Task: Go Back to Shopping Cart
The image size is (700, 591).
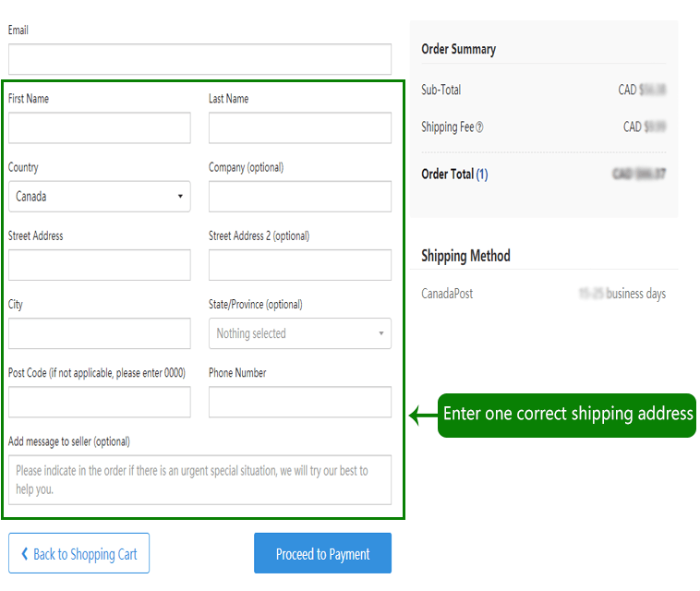Action: tap(78, 554)
